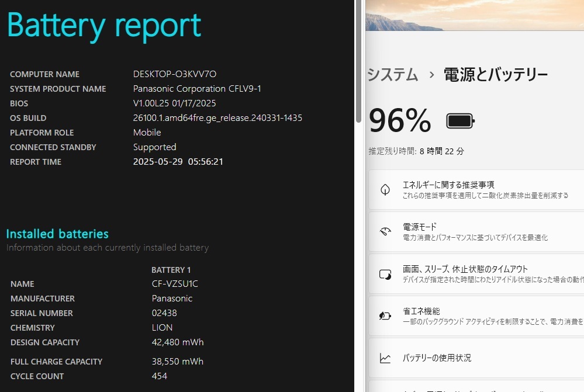Select report time 2025-05-29 05:56:21
This screenshot has height=392, width=584.
point(178,162)
